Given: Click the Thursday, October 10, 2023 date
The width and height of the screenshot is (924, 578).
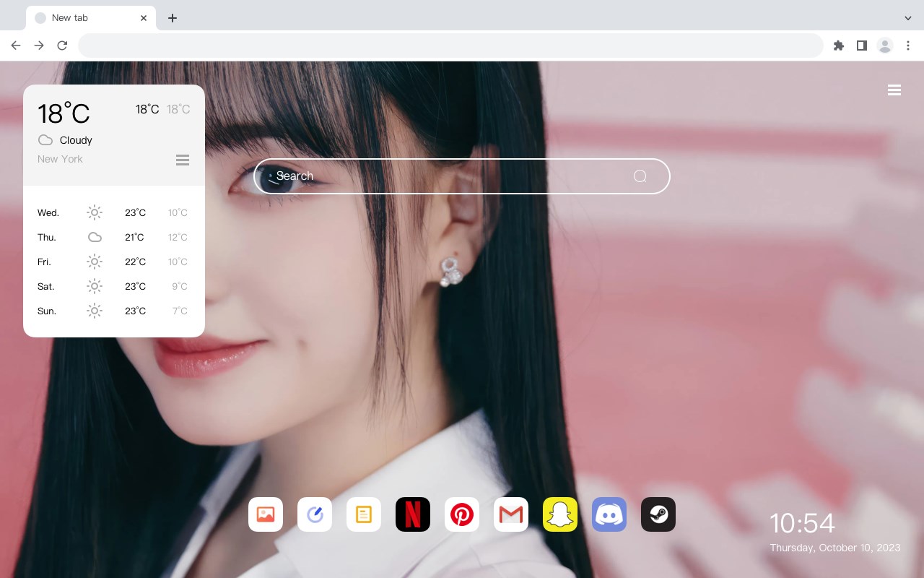Looking at the screenshot, I should pyautogui.click(x=835, y=548).
